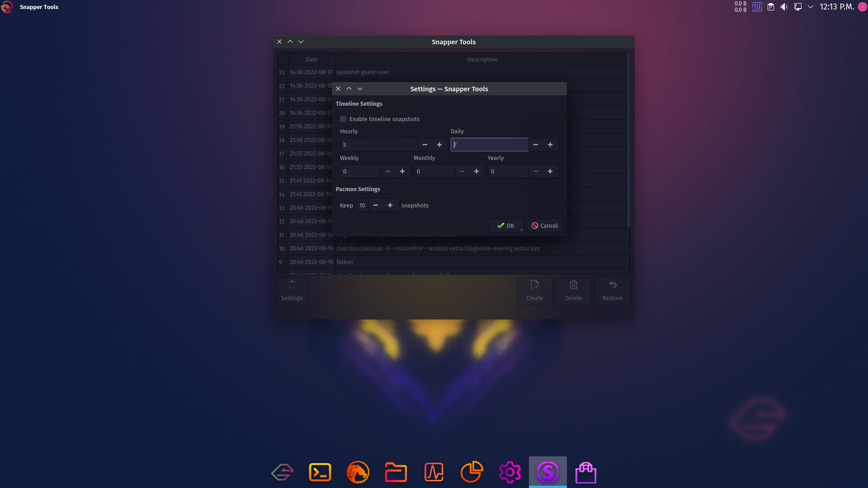868x488 pixels.
Task: Cancel the Settings dialog
Action: [x=545, y=225]
